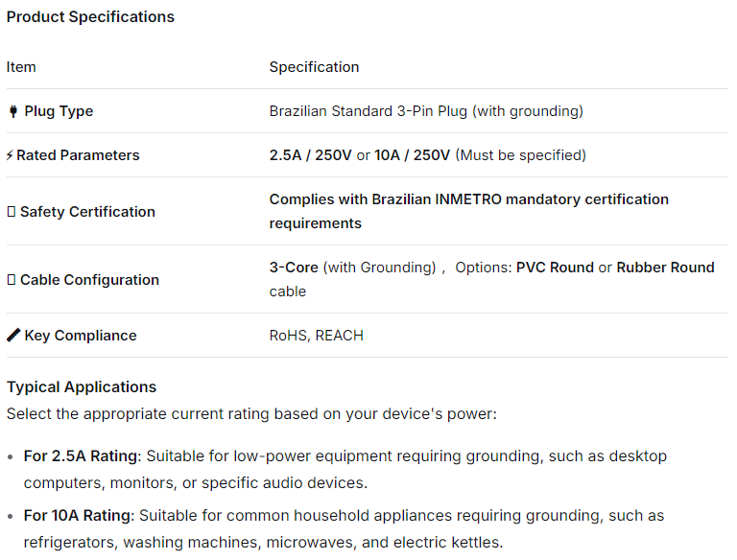Click the bold 10A / 250V value
The width and height of the screenshot is (737, 560).
pos(413,155)
